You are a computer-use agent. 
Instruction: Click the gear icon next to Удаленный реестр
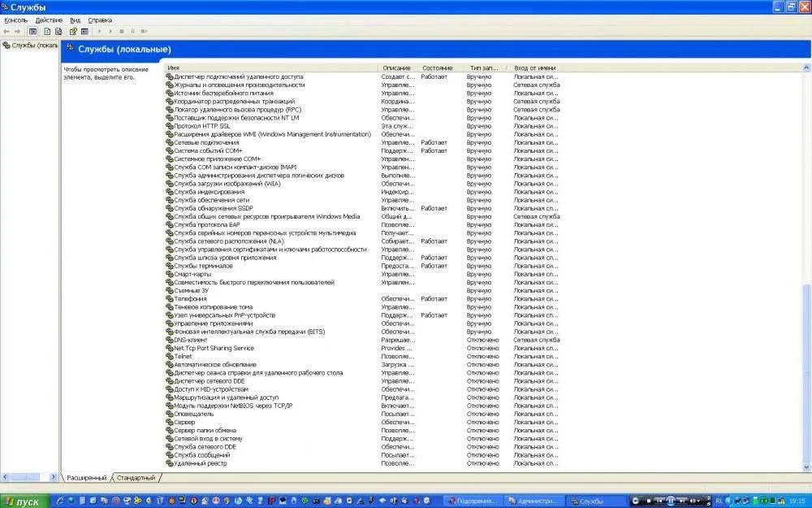[170, 463]
